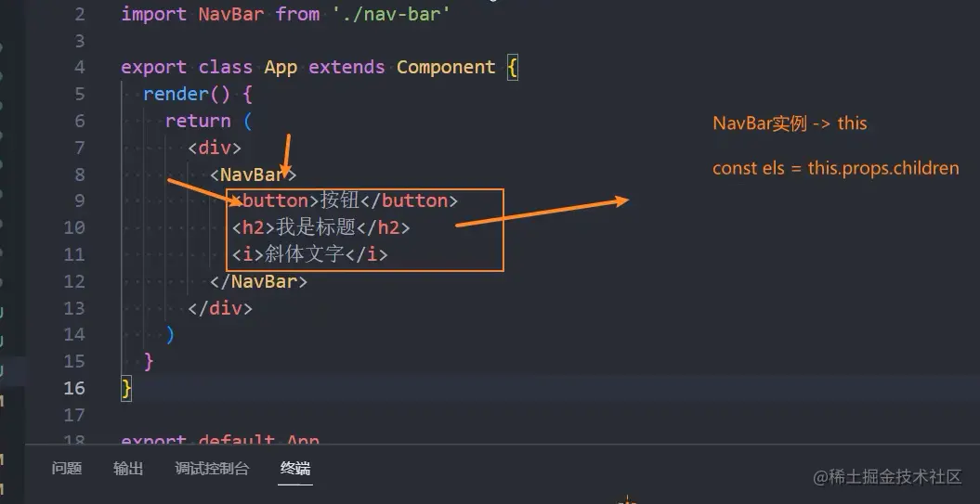Click the closing </div> tag
This screenshot has height=504, width=980.
point(220,308)
